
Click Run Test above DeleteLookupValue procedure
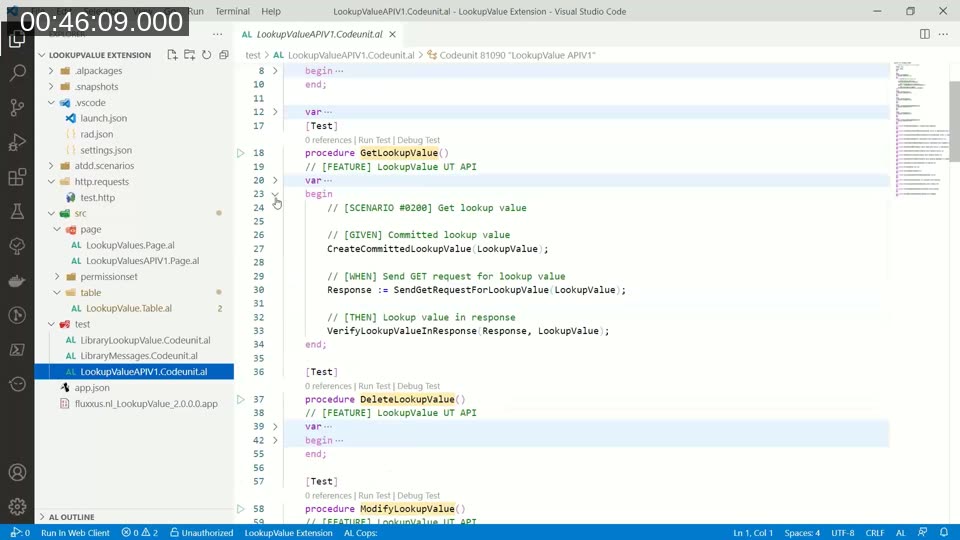click(x=374, y=386)
